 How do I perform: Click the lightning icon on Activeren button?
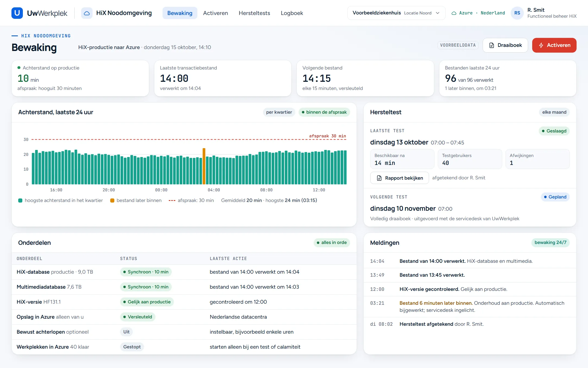tap(541, 45)
